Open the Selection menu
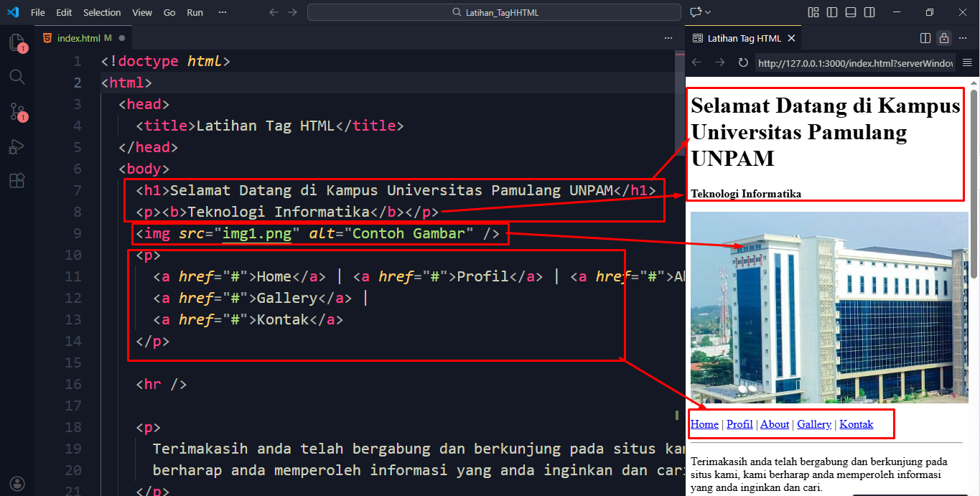 pyautogui.click(x=102, y=12)
